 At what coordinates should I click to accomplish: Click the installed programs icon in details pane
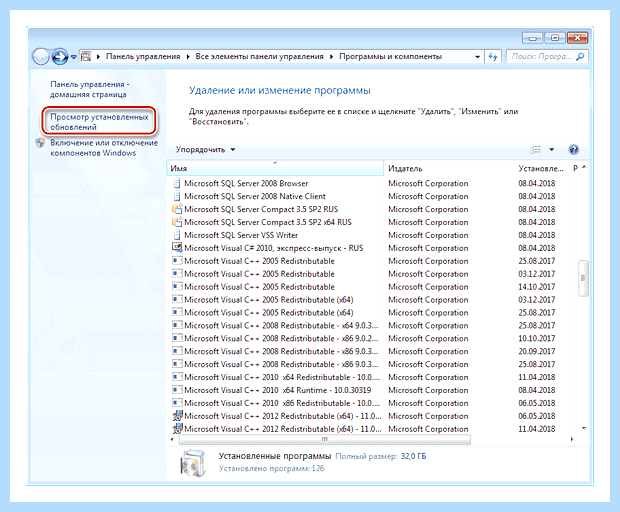click(193, 463)
